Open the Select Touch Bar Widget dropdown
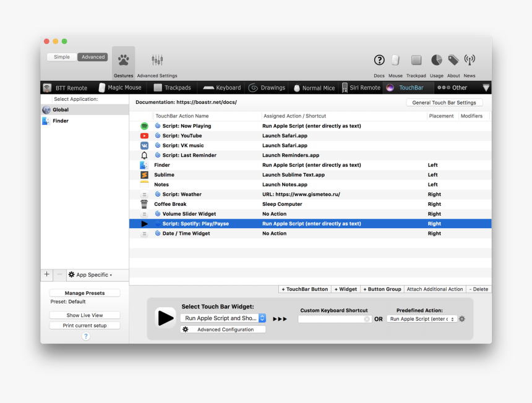This screenshot has height=403, width=532. (x=223, y=318)
